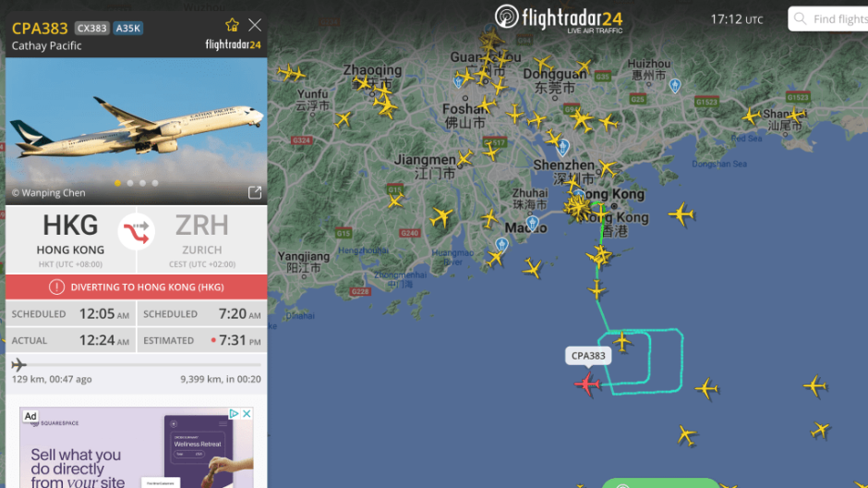Open aircraft photo in external link icon
The height and width of the screenshot is (488, 868).
(255, 192)
